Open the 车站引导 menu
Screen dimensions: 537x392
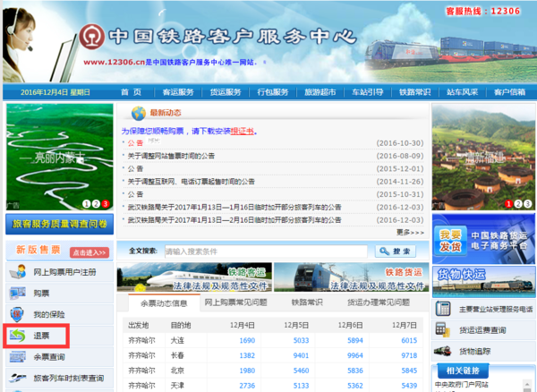click(x=368, y=92)
